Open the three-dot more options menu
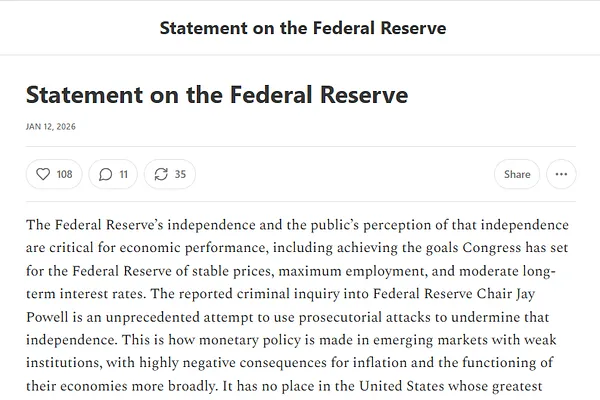The width and height of the screenshot is (600, 400). pos(561,174)
